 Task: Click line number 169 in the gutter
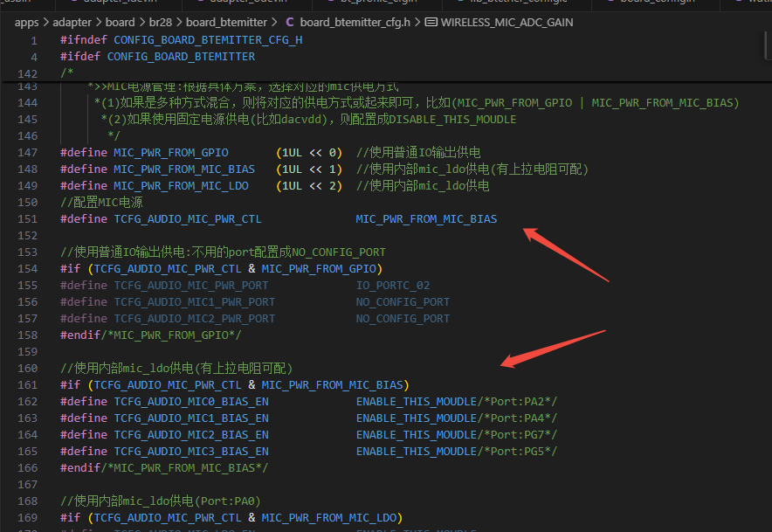[28, 518]
